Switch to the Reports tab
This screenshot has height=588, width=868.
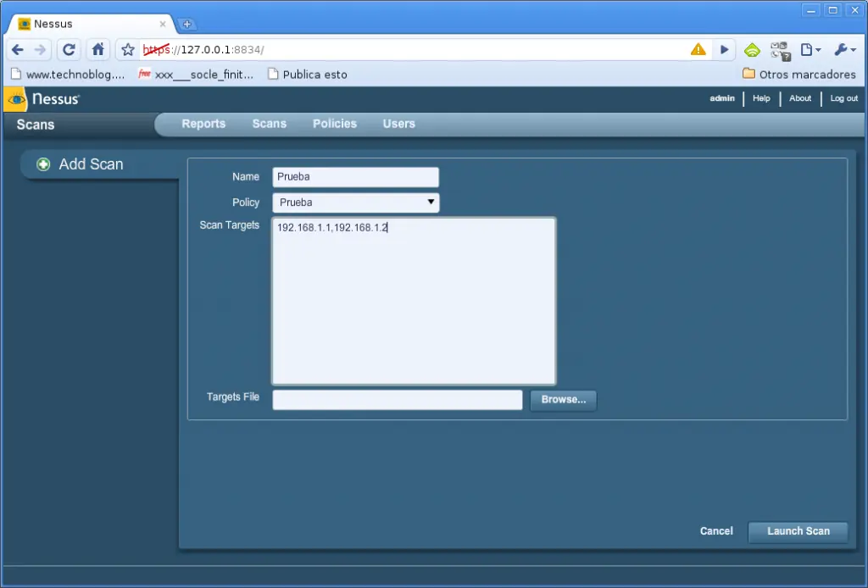point(203,124)
